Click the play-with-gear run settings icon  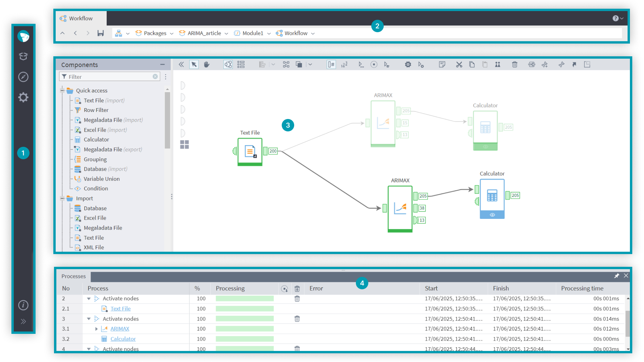click(x=421, y=64)
